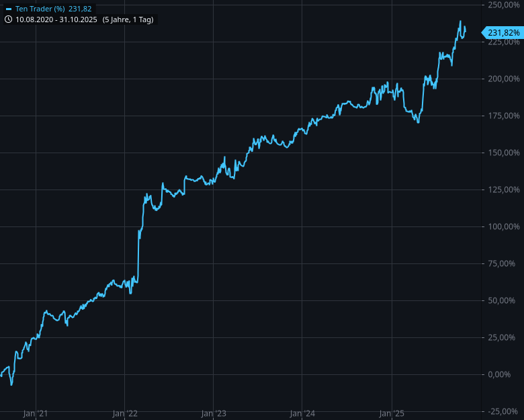524x420 pixels.
Task: Open the 10.08.2020 - 31.10.2025 date range
Action: (57, 19)
